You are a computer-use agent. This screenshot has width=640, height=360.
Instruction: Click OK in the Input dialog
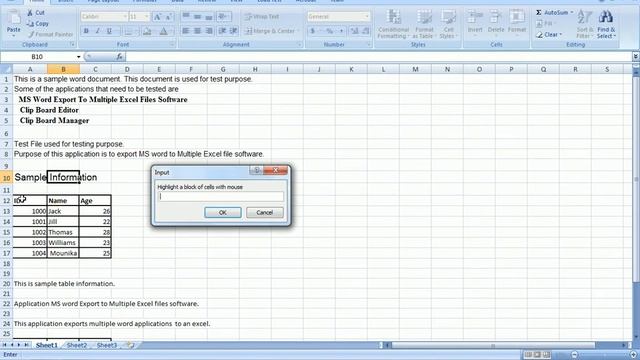[x=223, y=212]
